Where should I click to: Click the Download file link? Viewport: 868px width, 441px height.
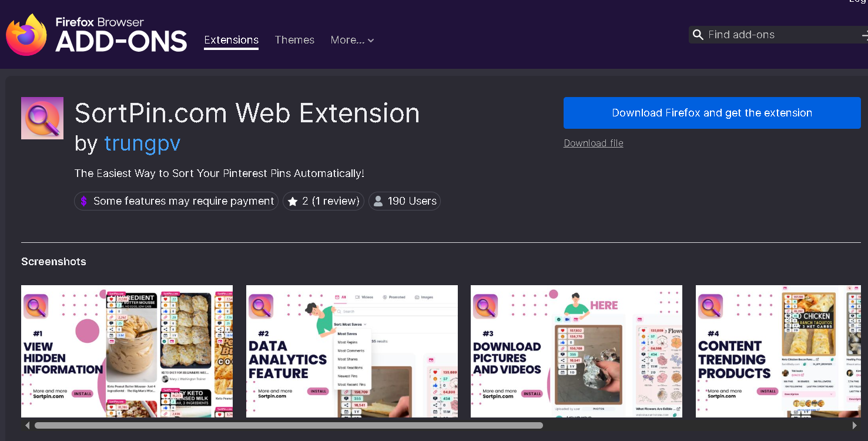(x=594, y=143)
